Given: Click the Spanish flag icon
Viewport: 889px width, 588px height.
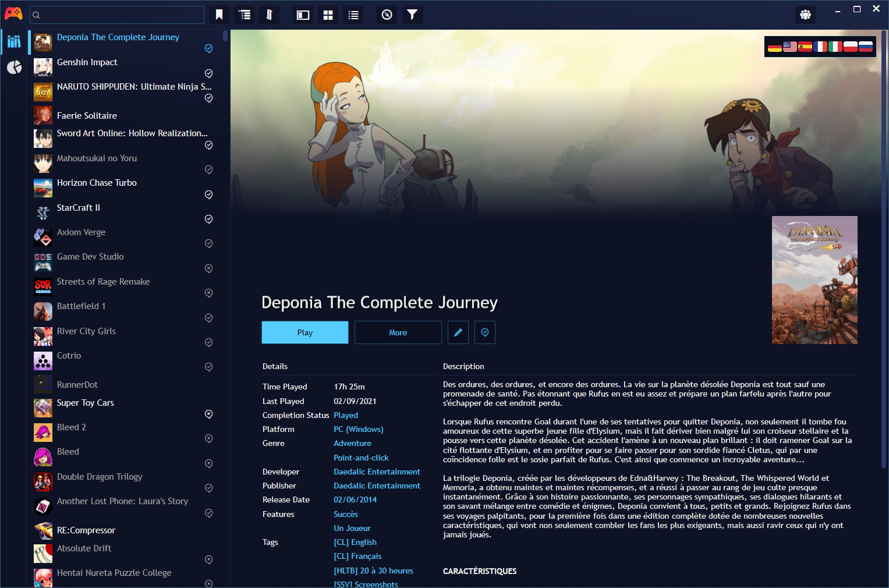Looking at the screenshot, I should click(x=805, y=47).
